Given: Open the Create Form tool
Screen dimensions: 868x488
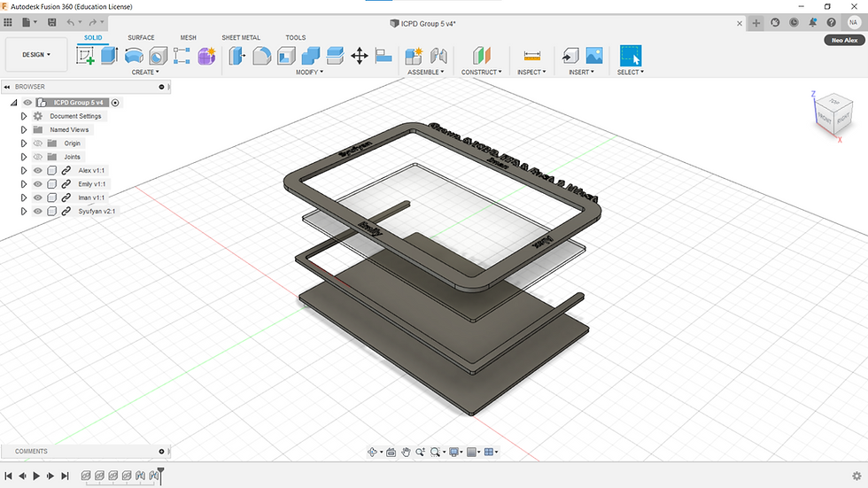Looking at the screenshot, I should click(206, 56).
